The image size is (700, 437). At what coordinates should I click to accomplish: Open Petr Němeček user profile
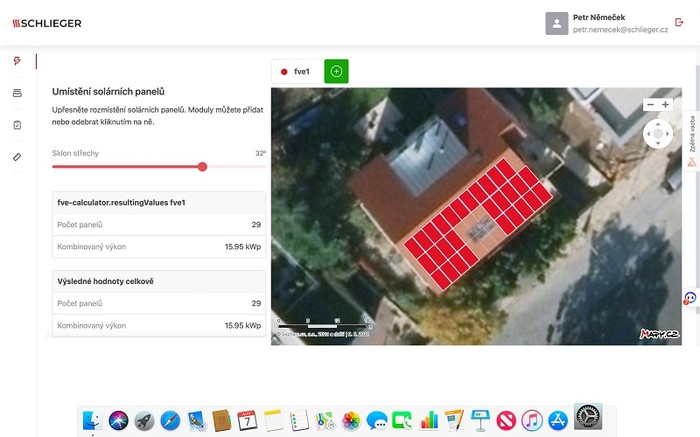(606, 23)
